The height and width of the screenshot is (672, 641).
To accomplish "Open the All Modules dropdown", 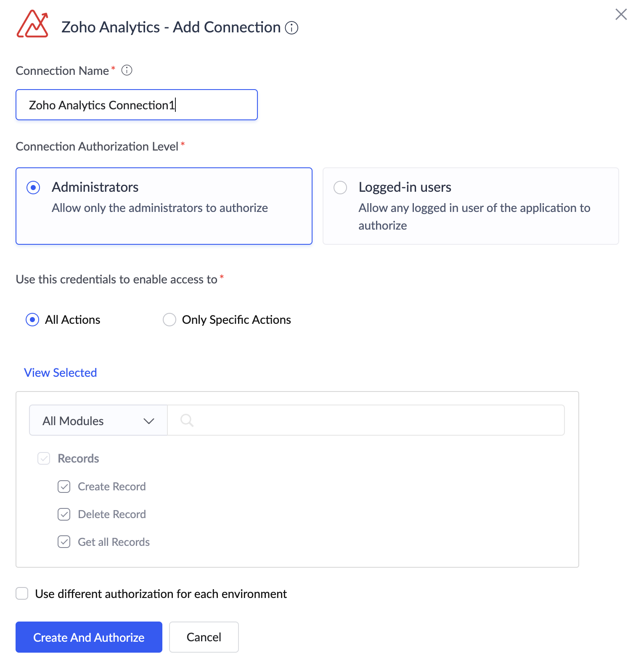I will click(98, 421).
